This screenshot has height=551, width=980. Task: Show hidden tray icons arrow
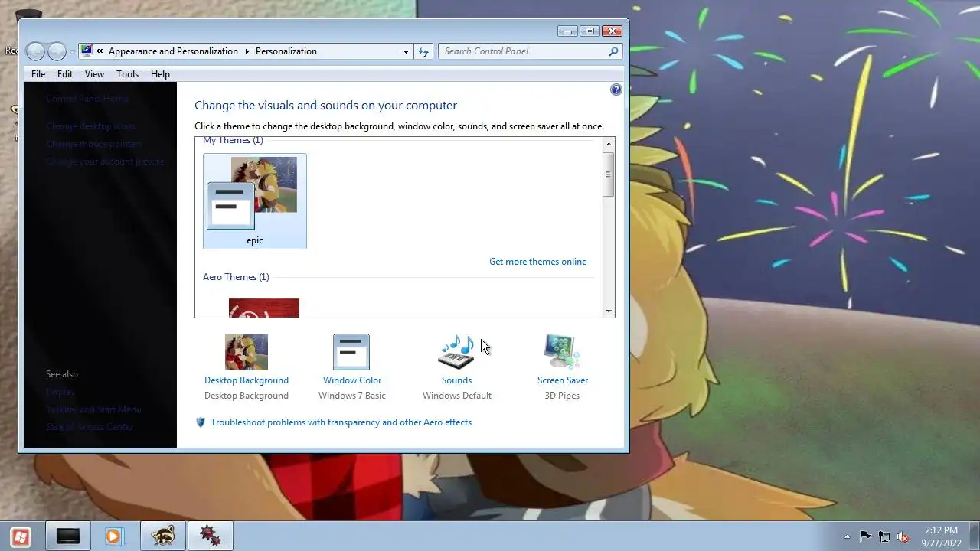click(847, 536)
